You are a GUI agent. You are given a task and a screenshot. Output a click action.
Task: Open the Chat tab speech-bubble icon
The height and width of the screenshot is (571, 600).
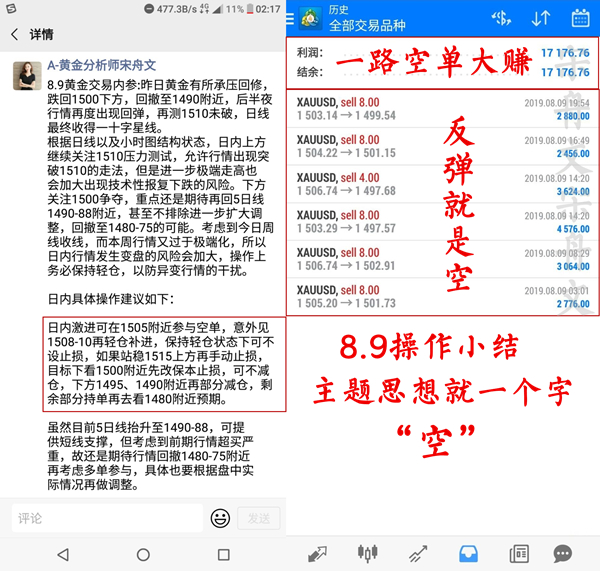point(562,554)
